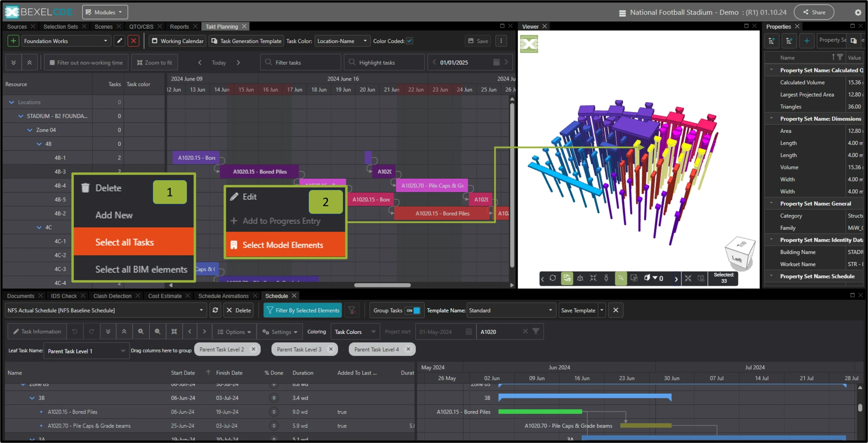The width and height of the screenshot is (868, 443).
Task: Open calendar picker beside 01/01/2025
Action: (x=496, y=62)
